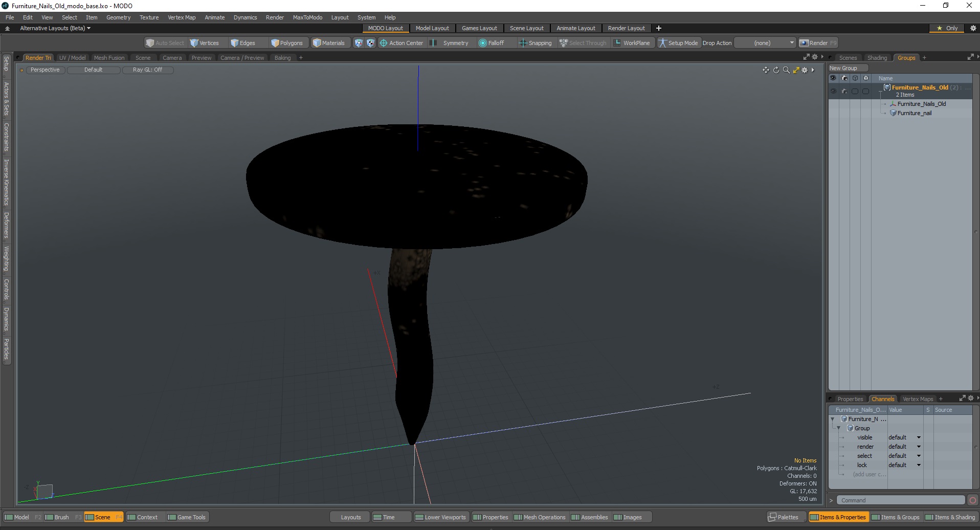The height and width of the screenshot is (530, 980).
Task: Open the MaxToModo menu
Action: point(307,17)
